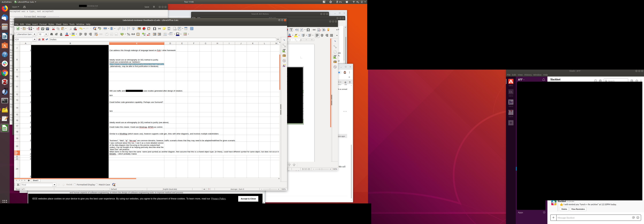This screenshot has height=224, width=644.
Task: Enable Formatted Display checkbox
Action: pos(75,185)
